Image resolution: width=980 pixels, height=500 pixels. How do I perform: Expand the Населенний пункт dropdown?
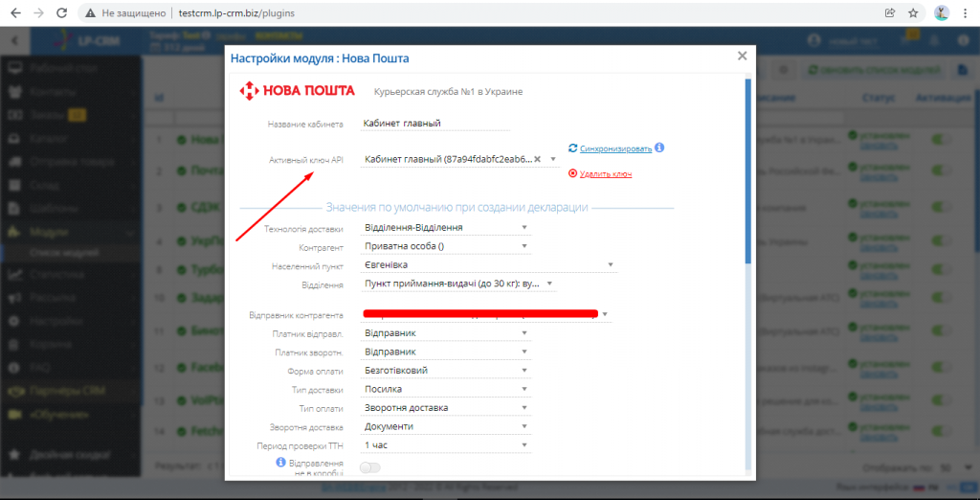[489, 264]
